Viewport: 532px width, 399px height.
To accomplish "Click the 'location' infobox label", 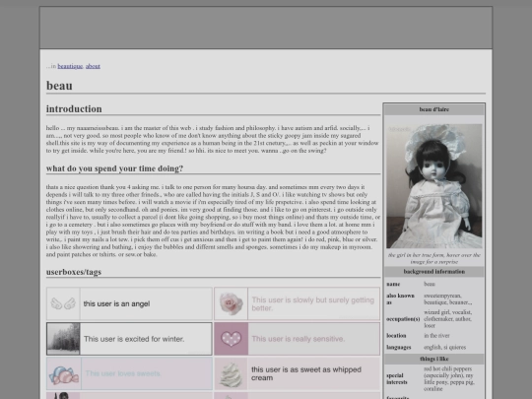I will coord(396,336).
